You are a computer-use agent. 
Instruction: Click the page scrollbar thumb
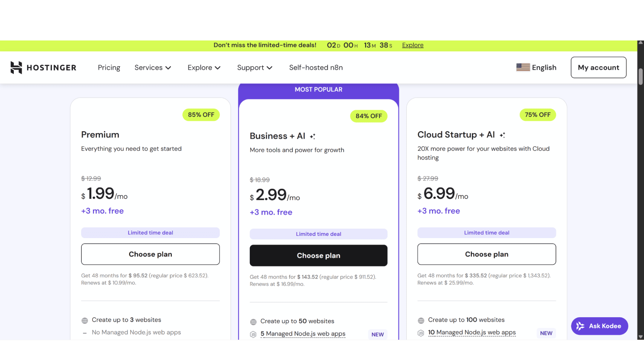point(640,77)
